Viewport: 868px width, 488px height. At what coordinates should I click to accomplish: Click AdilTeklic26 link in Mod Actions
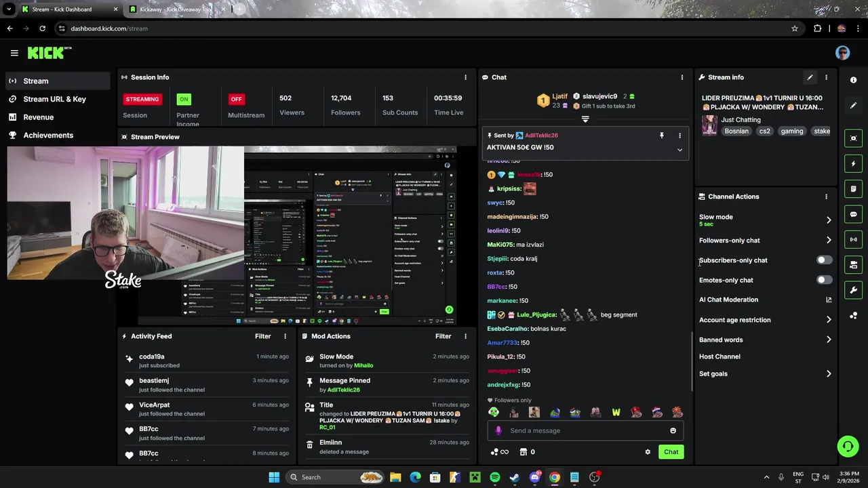coord(343,390)
